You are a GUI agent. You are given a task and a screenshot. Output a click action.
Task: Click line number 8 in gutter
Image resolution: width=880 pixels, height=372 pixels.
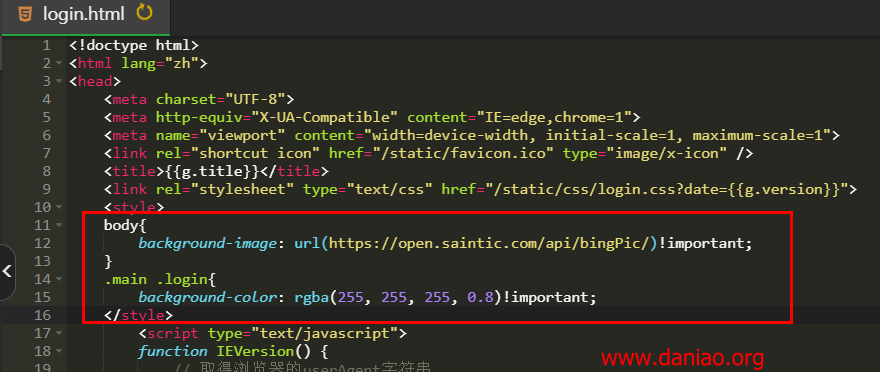[46, 171]
